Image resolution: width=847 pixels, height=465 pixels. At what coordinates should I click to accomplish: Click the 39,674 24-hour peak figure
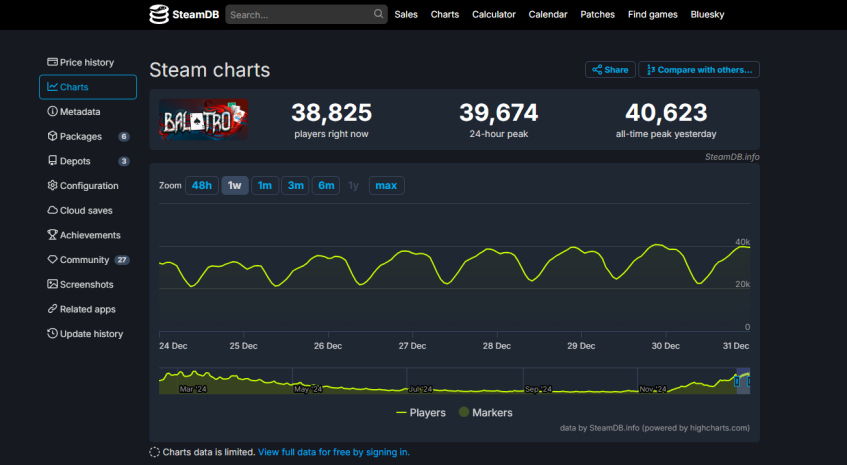pos(499,113)
